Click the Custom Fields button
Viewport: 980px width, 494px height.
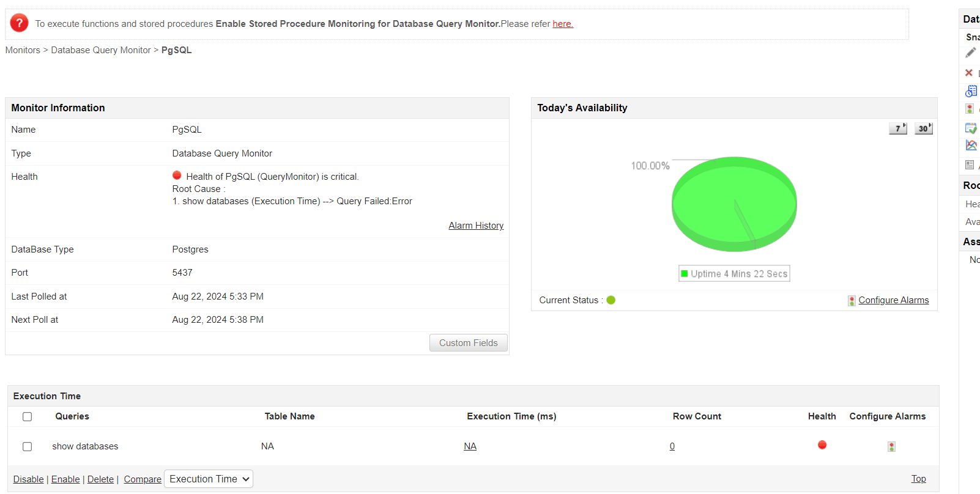click(468, 343)
